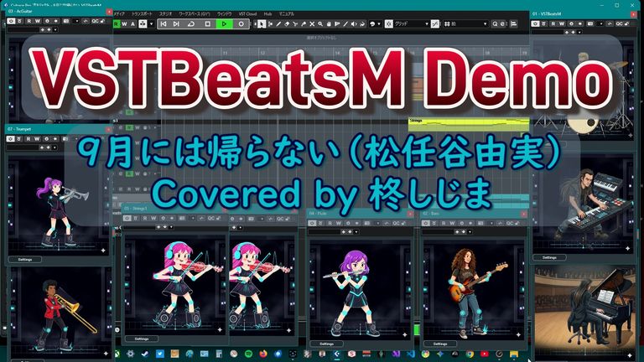
Task: Toggle the W write automation button in toolbar
Action: click(x=125, y=24)
